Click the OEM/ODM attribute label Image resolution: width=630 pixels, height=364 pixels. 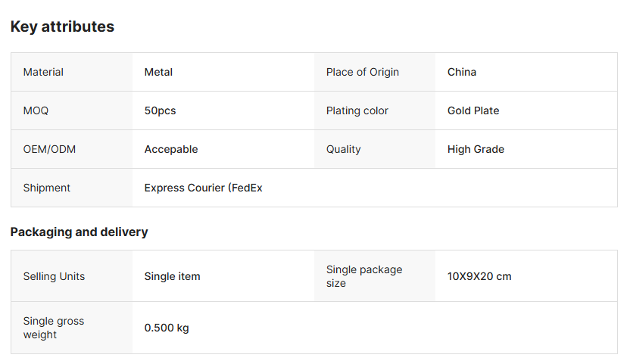click(49, 149)
